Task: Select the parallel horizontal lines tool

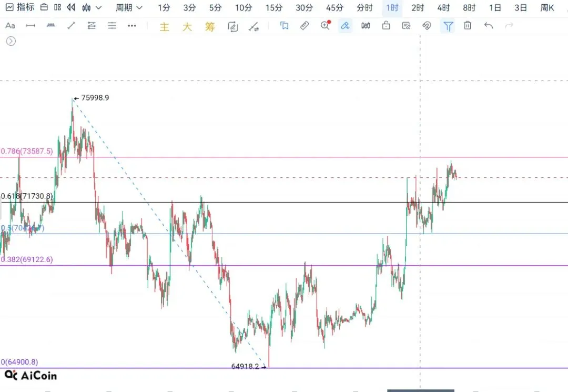Action: (112, 25)
